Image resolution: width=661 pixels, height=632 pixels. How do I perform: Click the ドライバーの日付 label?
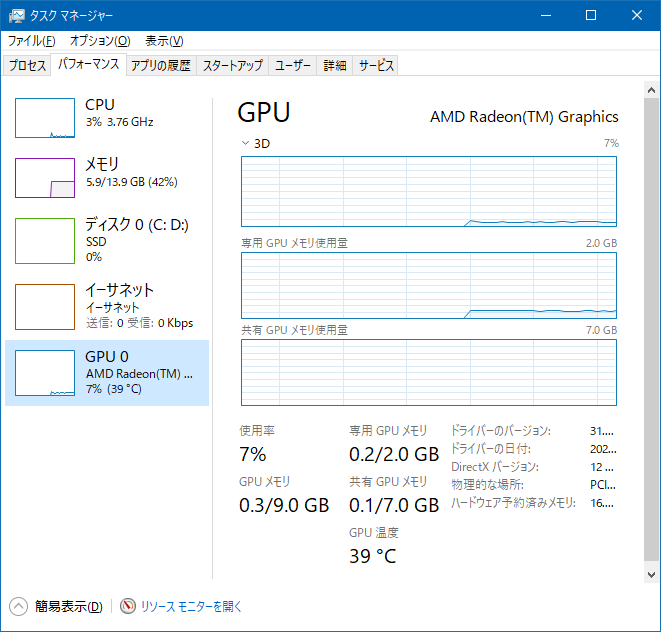(x=491, y=449)
